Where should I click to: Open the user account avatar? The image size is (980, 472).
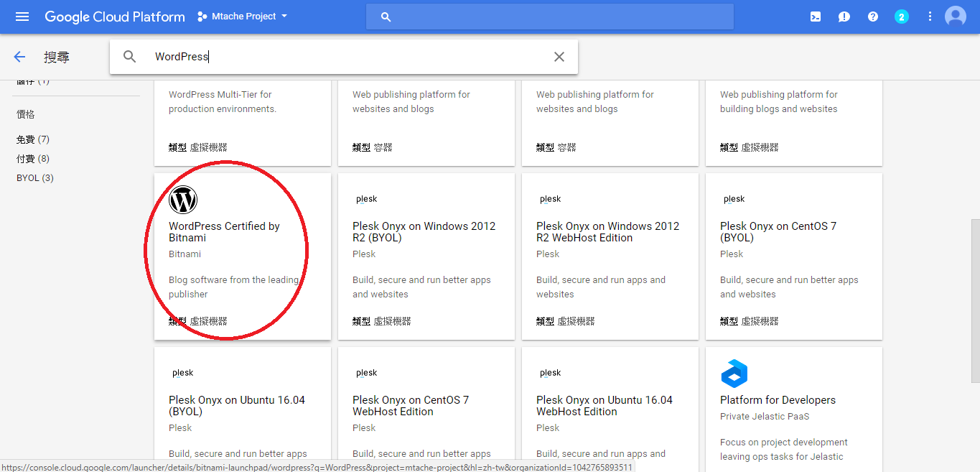click(956, 16)
